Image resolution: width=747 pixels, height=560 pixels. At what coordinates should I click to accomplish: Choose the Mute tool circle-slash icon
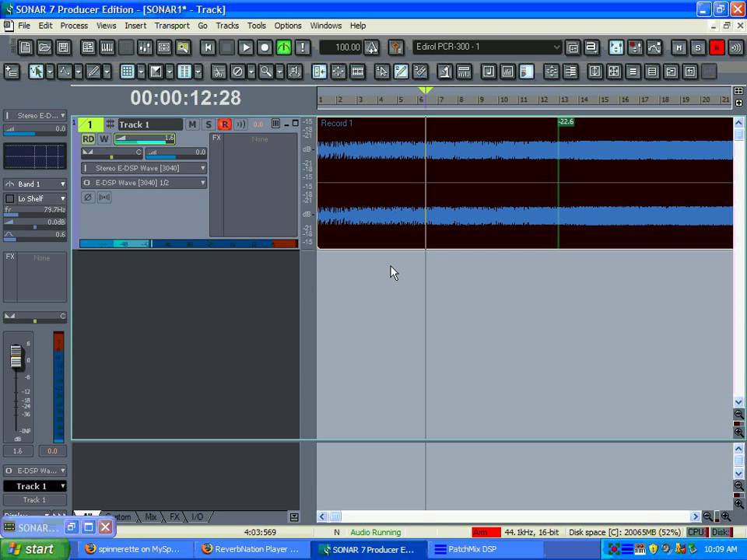237,72
